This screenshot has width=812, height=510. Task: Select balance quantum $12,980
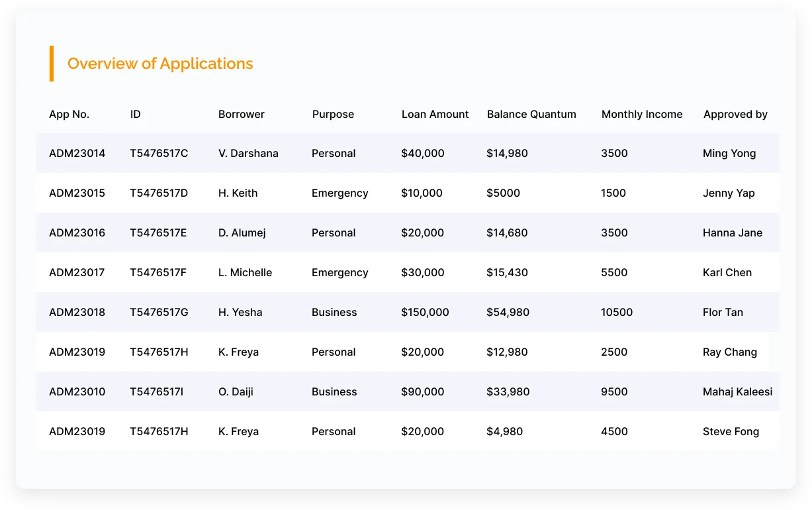507,352
